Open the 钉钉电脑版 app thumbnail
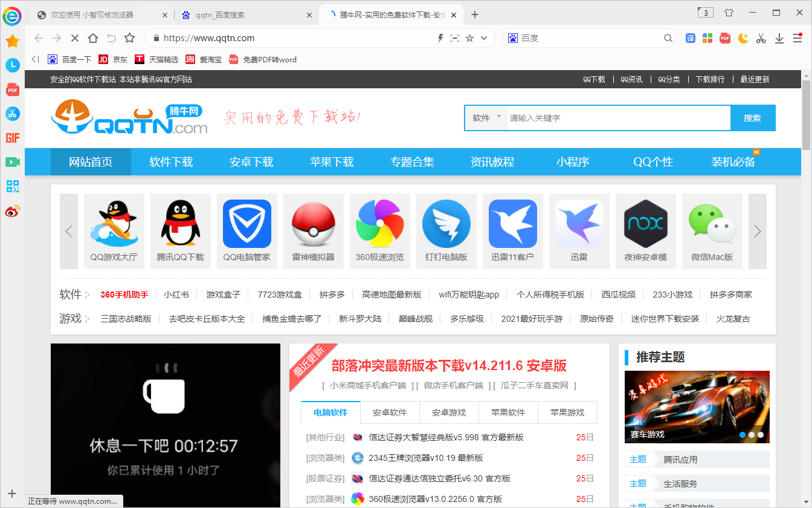 tap(446, 231)
